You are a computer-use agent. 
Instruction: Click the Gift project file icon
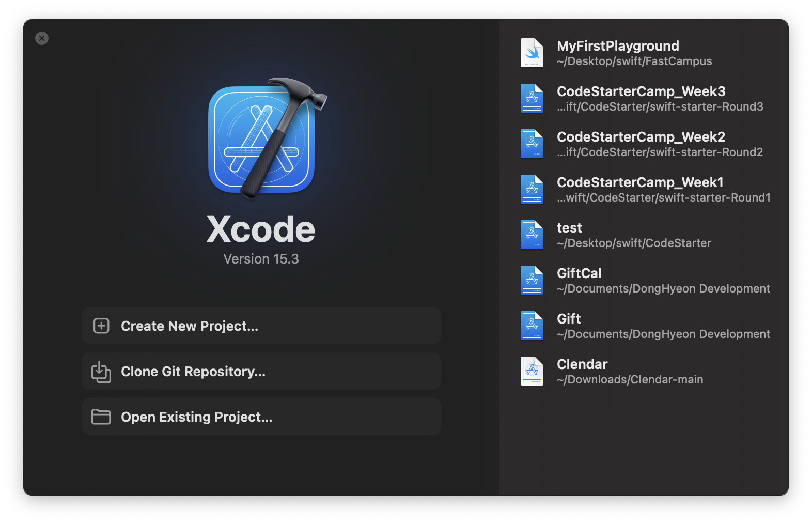[532, 326]
